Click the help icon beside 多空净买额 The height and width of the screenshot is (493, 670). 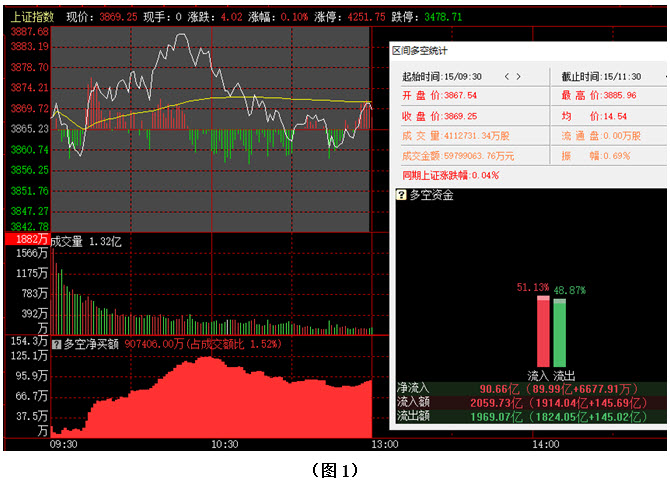pyautogui.click(x=57, y=344)
